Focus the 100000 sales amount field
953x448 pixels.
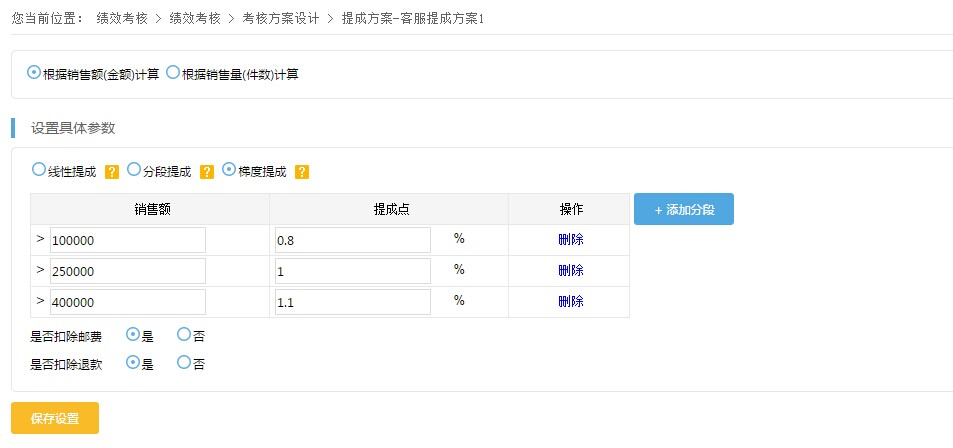(128, 240)
